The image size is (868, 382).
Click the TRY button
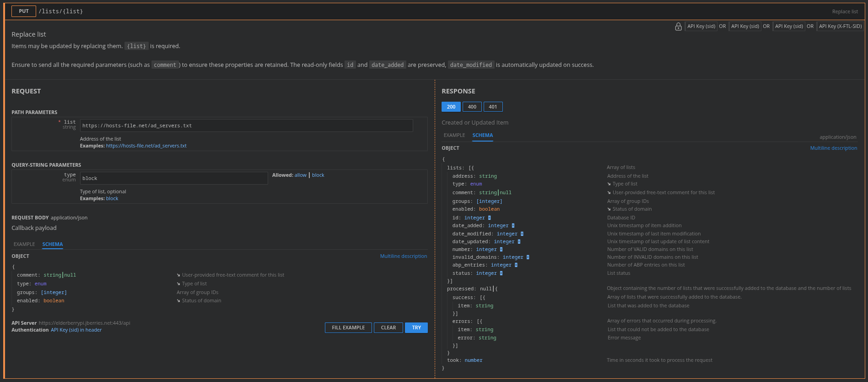[x=416, y=327]
